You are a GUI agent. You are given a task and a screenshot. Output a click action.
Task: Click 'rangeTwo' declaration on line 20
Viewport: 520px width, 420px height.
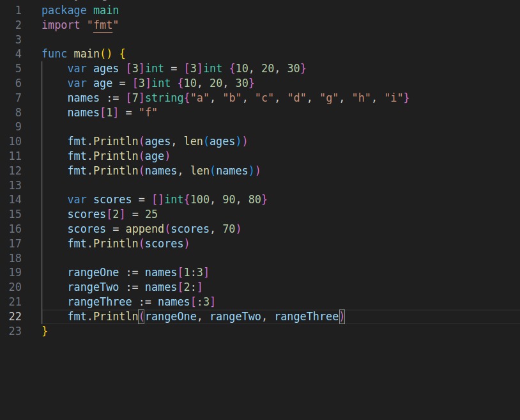[93, 287]
